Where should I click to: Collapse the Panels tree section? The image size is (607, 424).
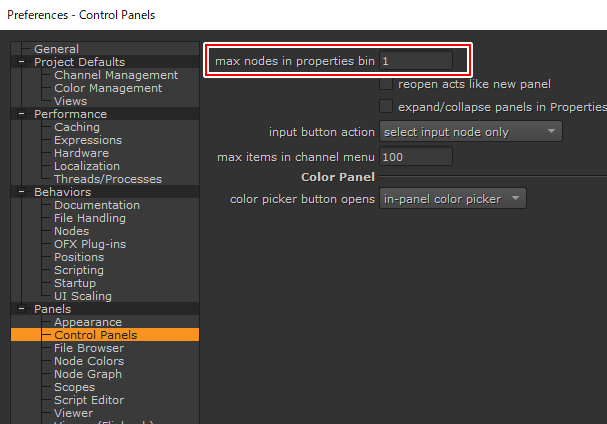[21, 309]
